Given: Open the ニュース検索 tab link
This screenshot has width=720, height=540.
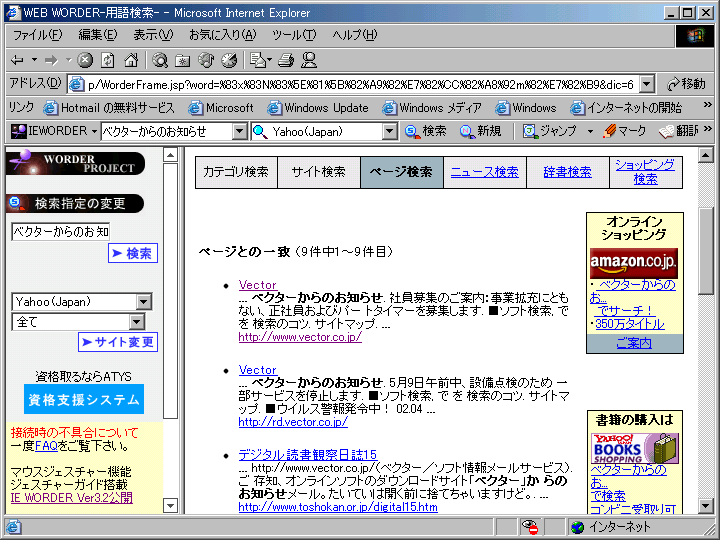Looking at the screenshot, I should (x=484, y=172).
